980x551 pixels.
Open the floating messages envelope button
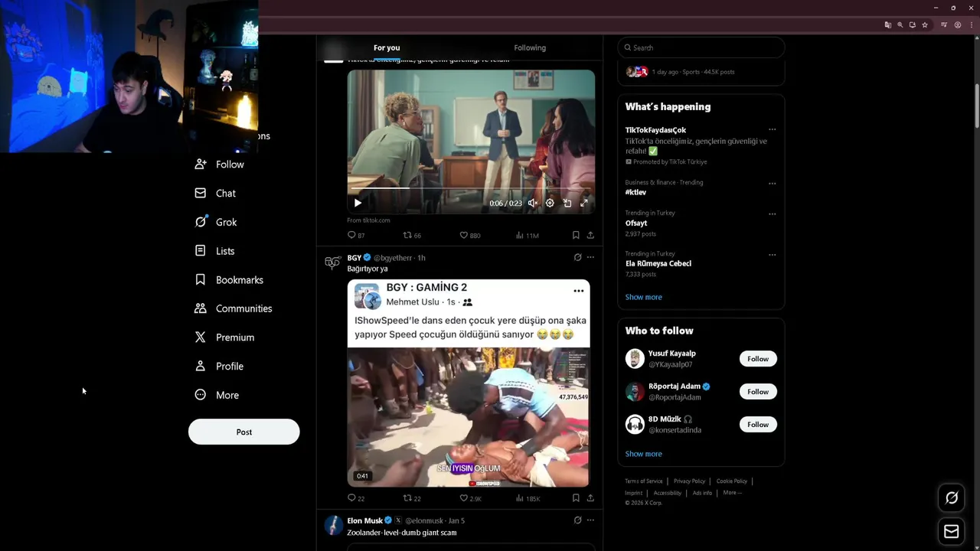click(x=952, y=532)
